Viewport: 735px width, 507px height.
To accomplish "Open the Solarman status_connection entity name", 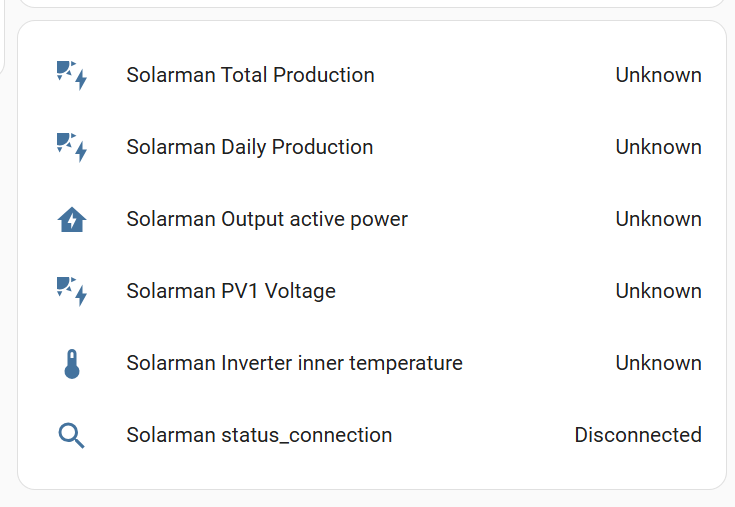I will [259, 435].
